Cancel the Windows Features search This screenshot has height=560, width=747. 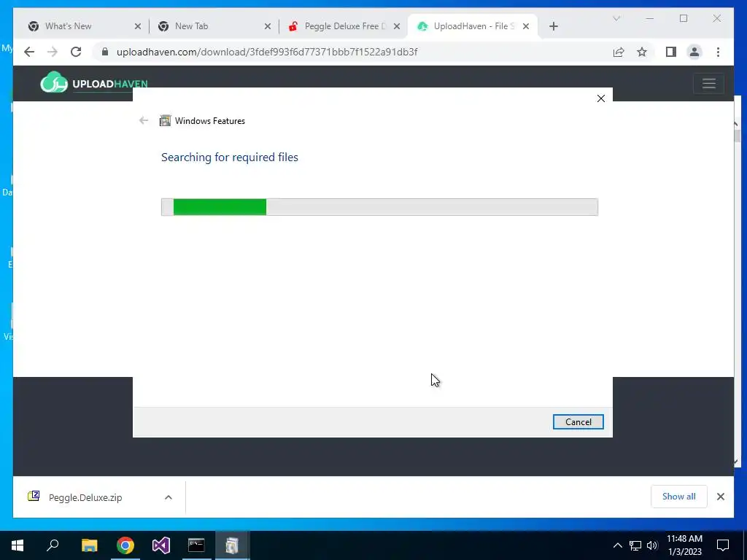(578, 422)
